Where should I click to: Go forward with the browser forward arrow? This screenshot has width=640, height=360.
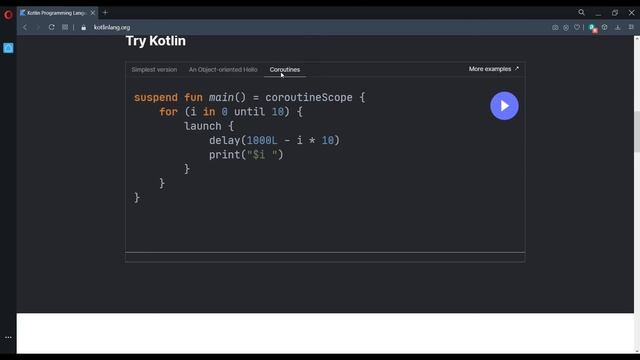click(x=38, y=27)
